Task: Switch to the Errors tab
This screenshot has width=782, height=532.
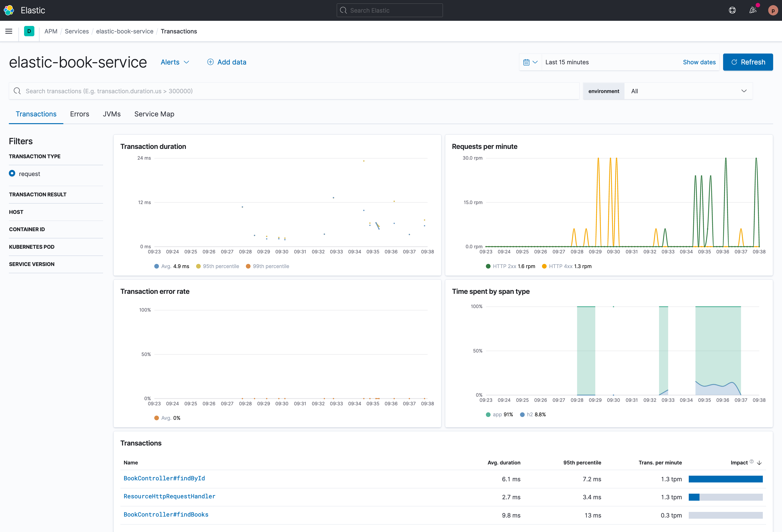Action: (79, 114)
